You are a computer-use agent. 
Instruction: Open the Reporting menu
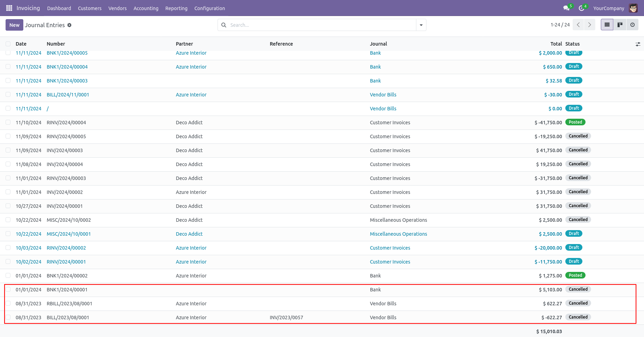coord(176,8)
